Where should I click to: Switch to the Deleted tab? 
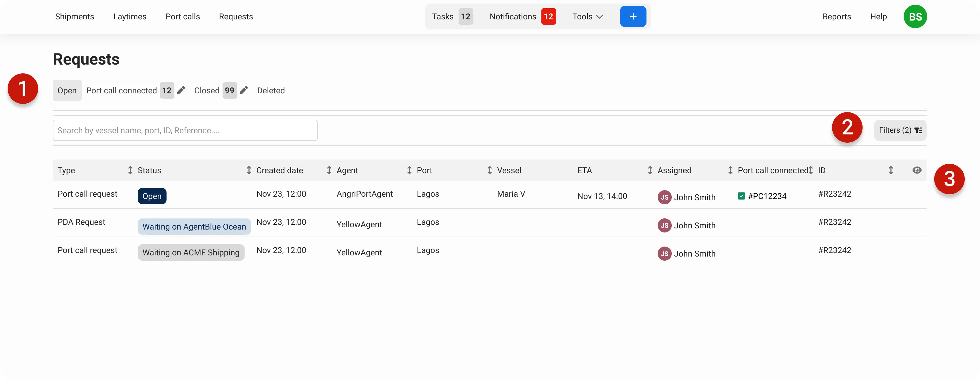coord(271,90)
